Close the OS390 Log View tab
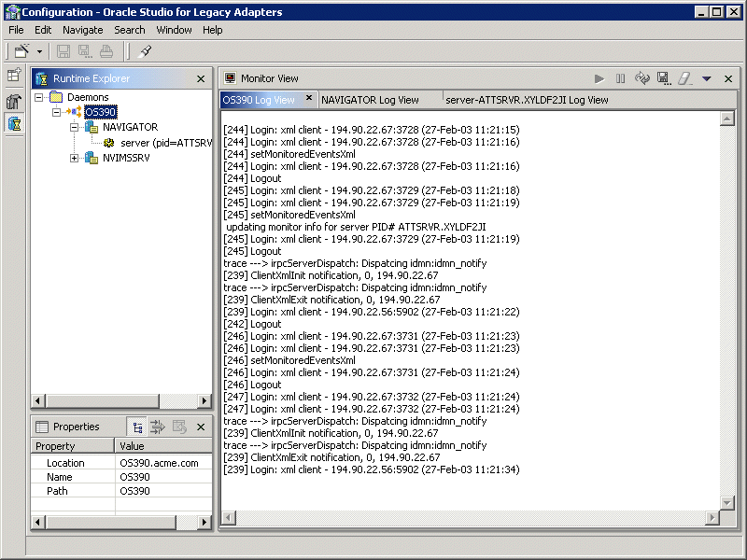 click(x=309, y=98)
